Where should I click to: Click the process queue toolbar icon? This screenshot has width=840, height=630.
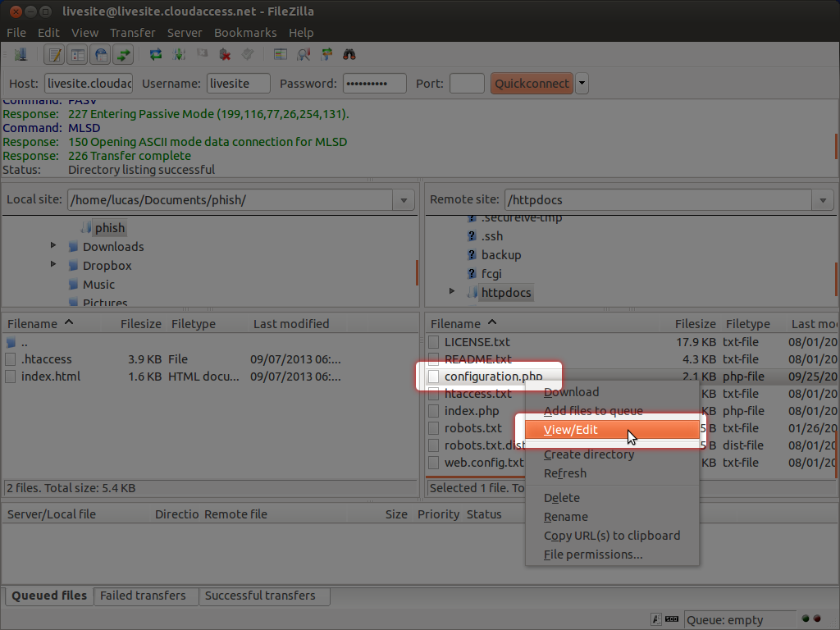pos(179,55)
